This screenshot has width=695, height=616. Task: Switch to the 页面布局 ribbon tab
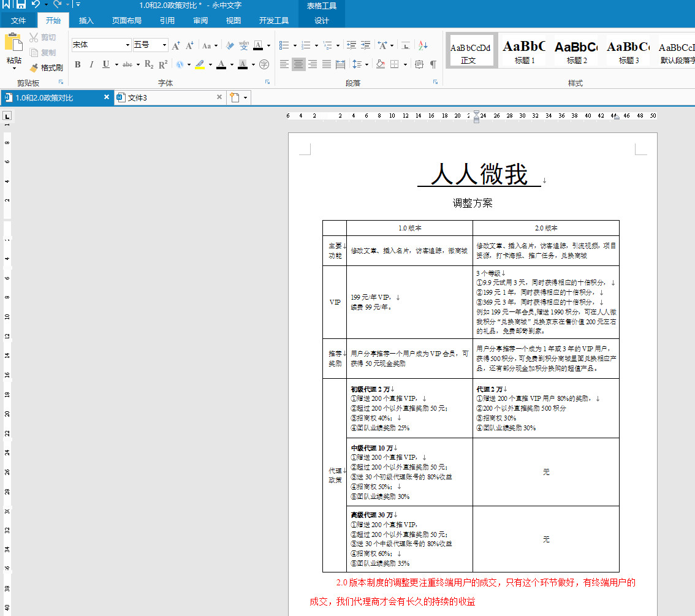[127, 20]
